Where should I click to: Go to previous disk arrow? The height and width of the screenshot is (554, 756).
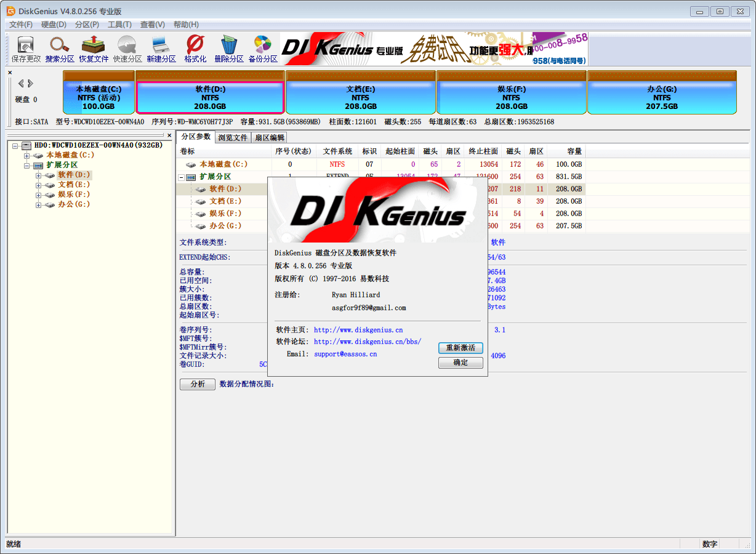pyautogui.click(x=21, y=84)
